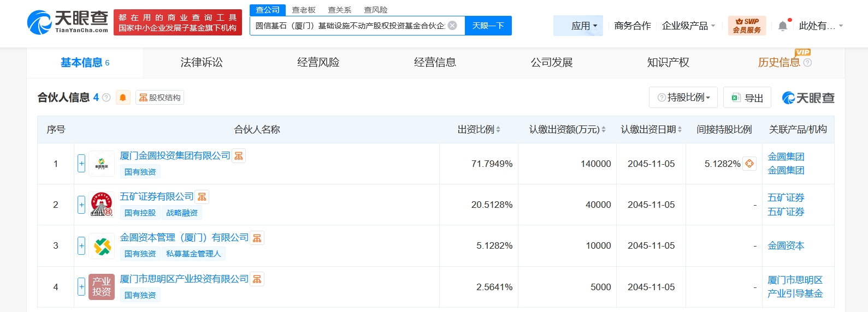This screenshot has width=868, height=312.
Task: Click the help icon next to 历史信息
Action: tap(807, 63)
